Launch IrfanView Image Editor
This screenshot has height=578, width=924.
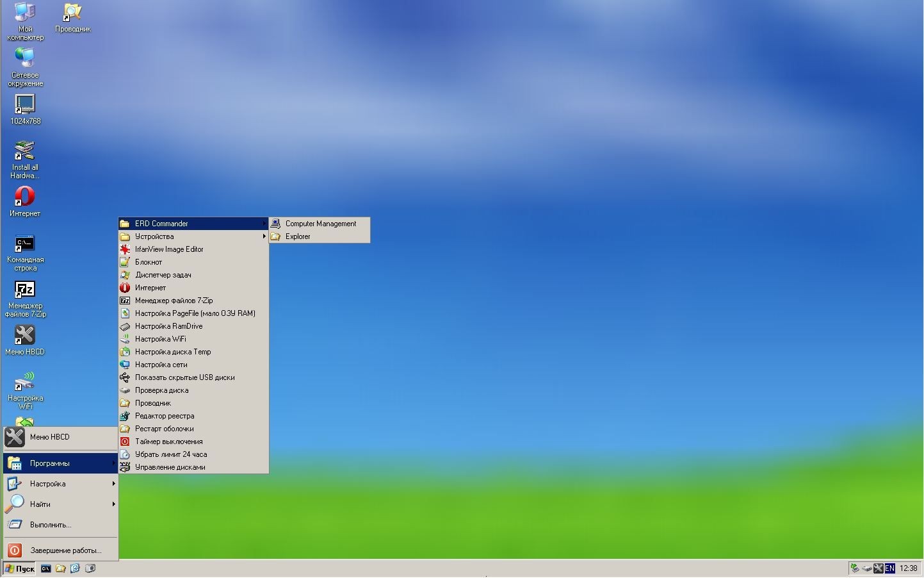pos(193,249)
